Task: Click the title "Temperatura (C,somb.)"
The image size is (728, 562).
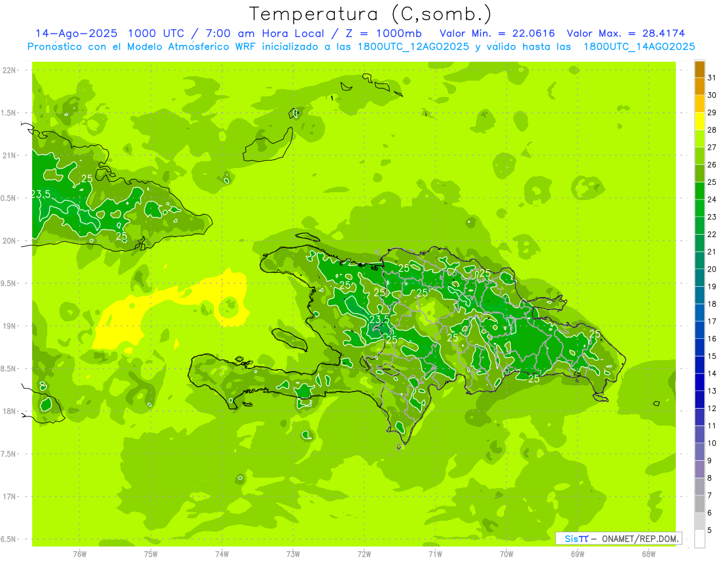Action: click(x=370, y=14)
